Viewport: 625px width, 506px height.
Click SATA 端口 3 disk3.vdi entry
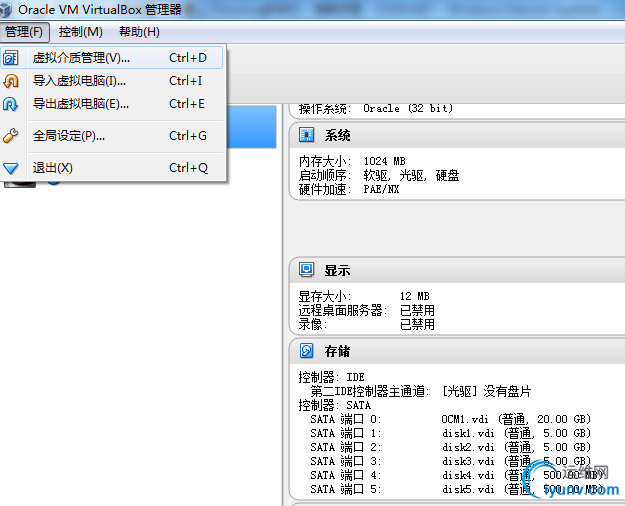pyautogui.click(x=450, y=461)
